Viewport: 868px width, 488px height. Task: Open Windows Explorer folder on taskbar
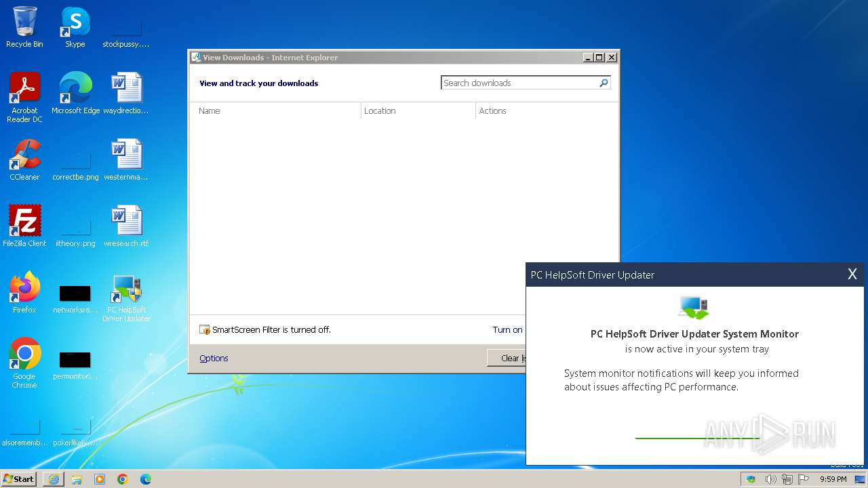tap(77, 479)
